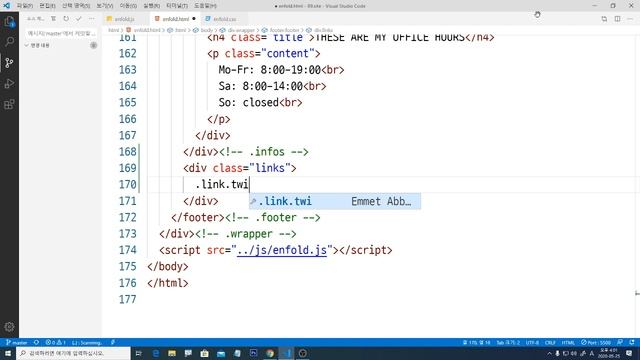Select the enfold.html editor tab

[x=176, y=19]
